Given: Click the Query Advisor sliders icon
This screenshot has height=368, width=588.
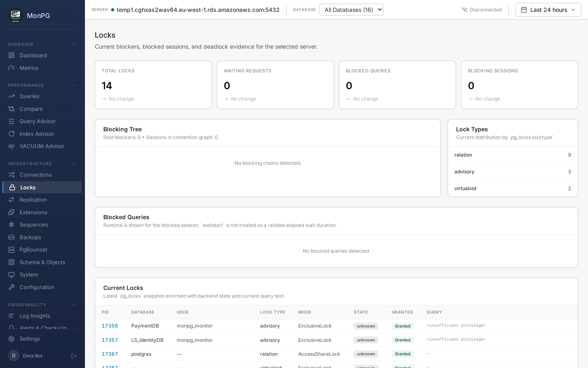Looking at the screenshot, I should coord(11,121).
